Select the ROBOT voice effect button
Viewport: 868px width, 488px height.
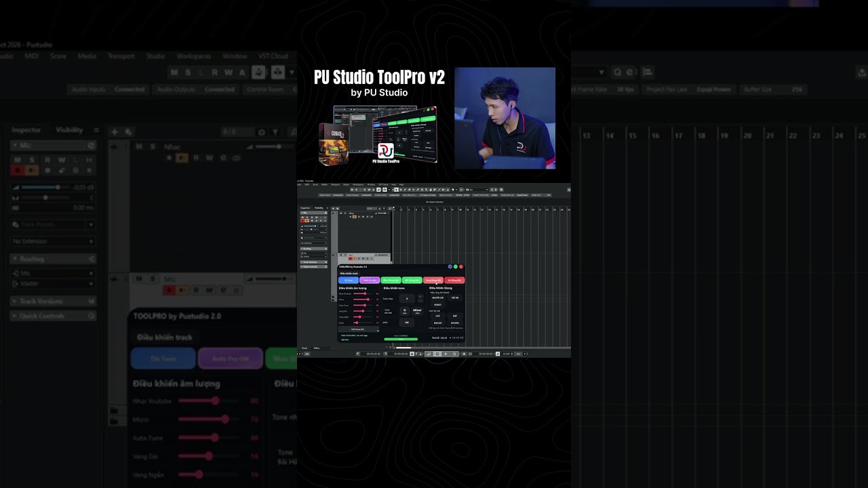(x=438, y=304)
